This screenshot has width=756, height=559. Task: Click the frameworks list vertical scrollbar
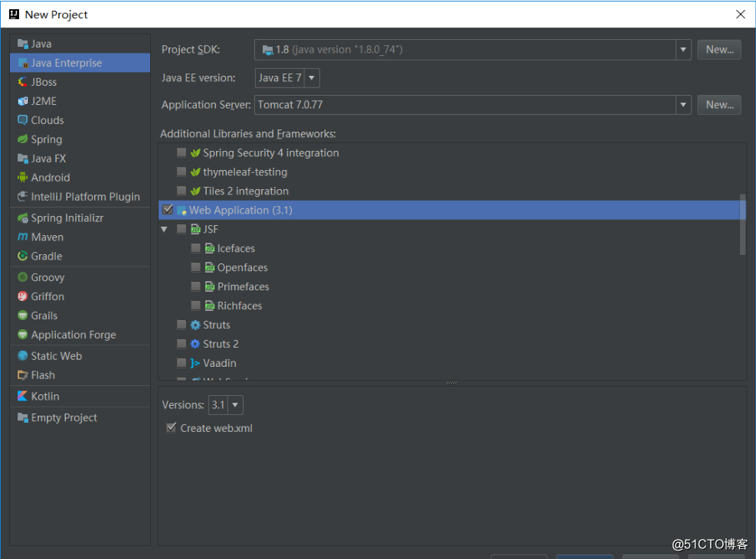(742, 224)
